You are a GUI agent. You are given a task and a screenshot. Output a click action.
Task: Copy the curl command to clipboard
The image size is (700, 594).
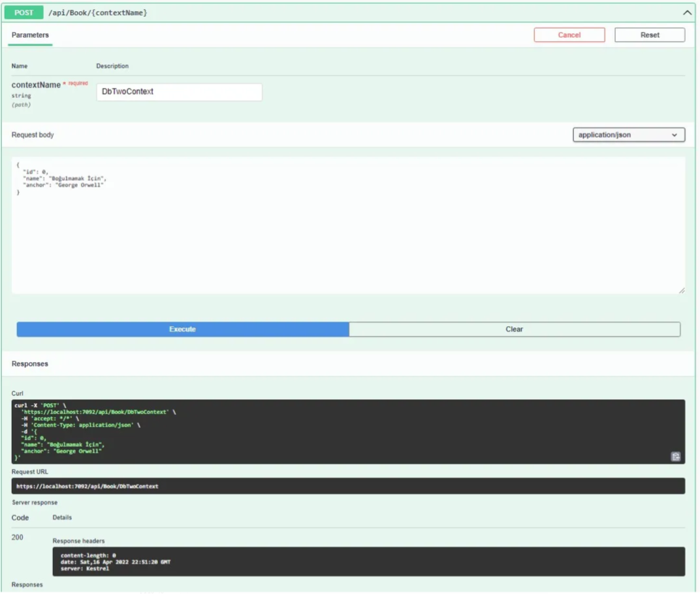[x=676, y=456]
